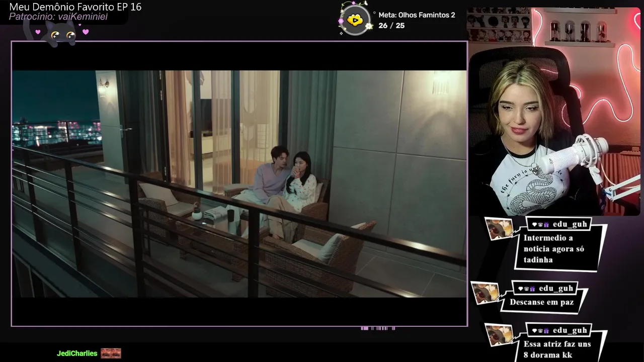Click the pink heart right of cat mascot
The width and height of the screenshot is (644, 362).
coord(86,32)
